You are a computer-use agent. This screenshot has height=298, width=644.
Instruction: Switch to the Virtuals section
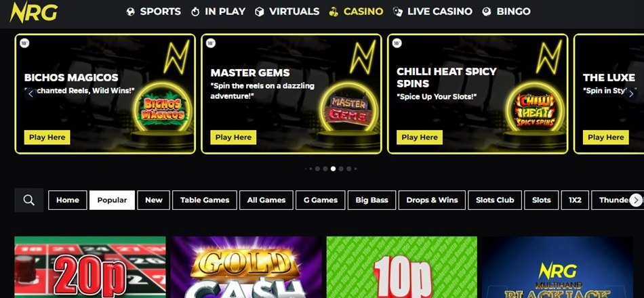(287, 12)
